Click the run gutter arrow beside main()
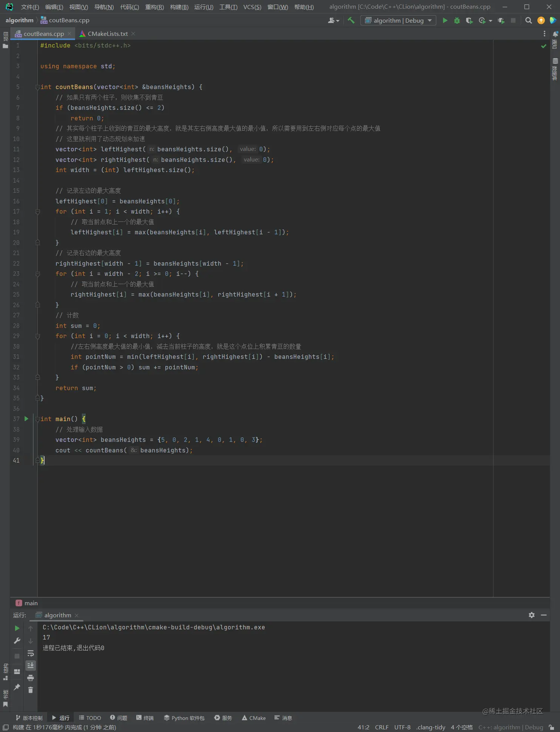Image resolution: width=560 pixels, height=732 pixels. point(26,418)
